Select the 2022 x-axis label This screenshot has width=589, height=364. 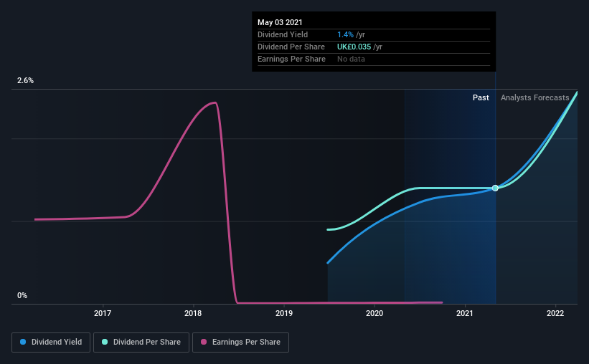555,313
